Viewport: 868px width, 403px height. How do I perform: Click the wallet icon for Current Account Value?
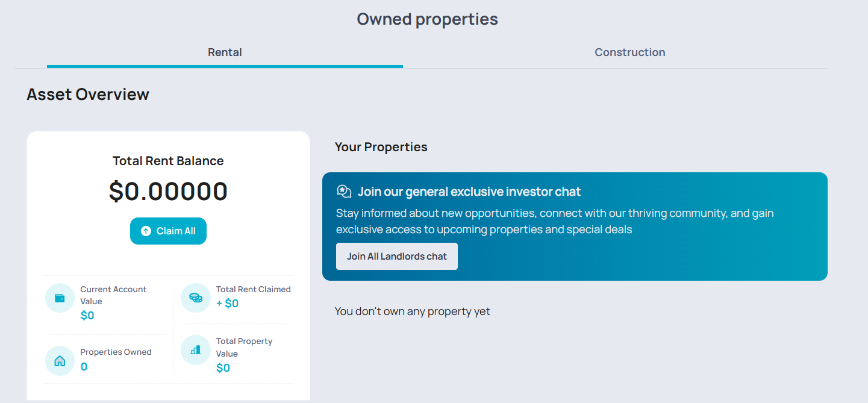click(60, 298)
